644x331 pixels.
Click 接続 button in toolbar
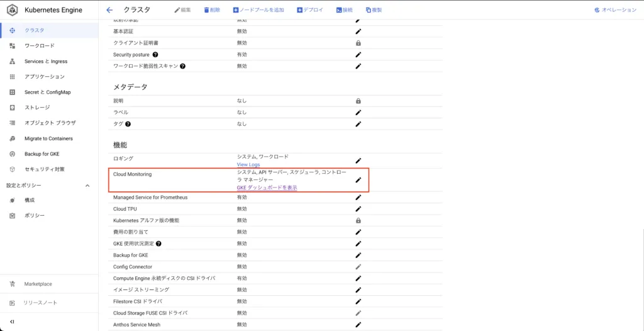344,10
